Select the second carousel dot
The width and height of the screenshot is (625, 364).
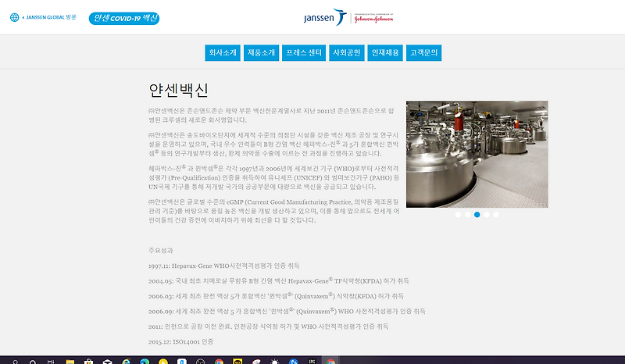click(467, 215)
